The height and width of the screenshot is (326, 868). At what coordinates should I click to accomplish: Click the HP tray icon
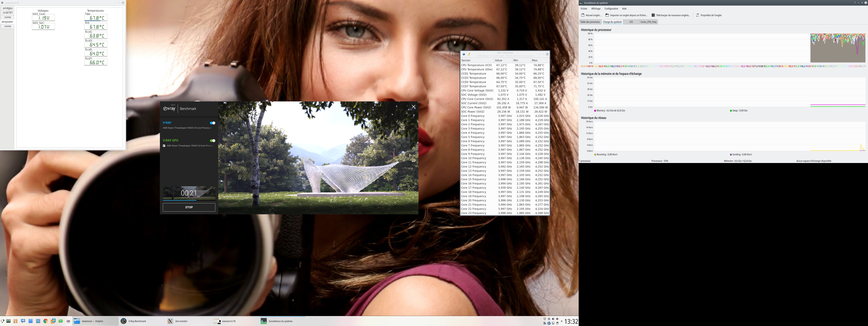click(x=549, y=323)
